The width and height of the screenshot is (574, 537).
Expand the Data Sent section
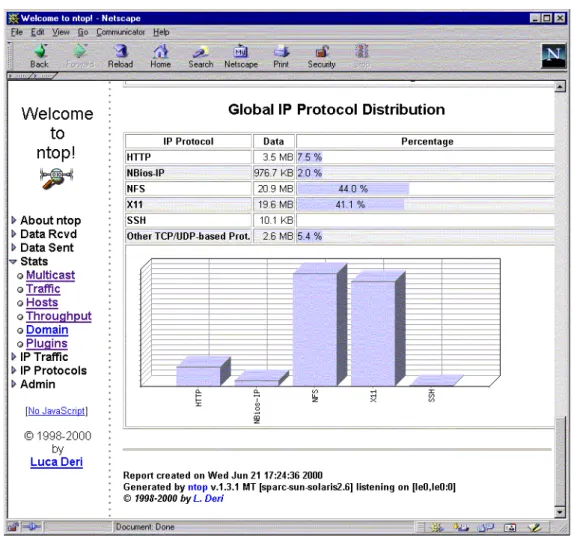coord(14,247)
